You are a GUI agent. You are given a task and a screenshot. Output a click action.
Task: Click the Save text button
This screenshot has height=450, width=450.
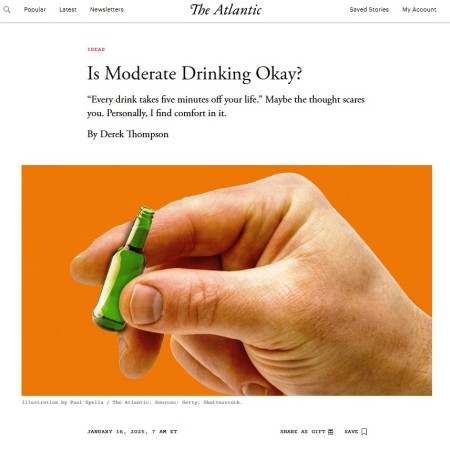[x=351, y=432]
